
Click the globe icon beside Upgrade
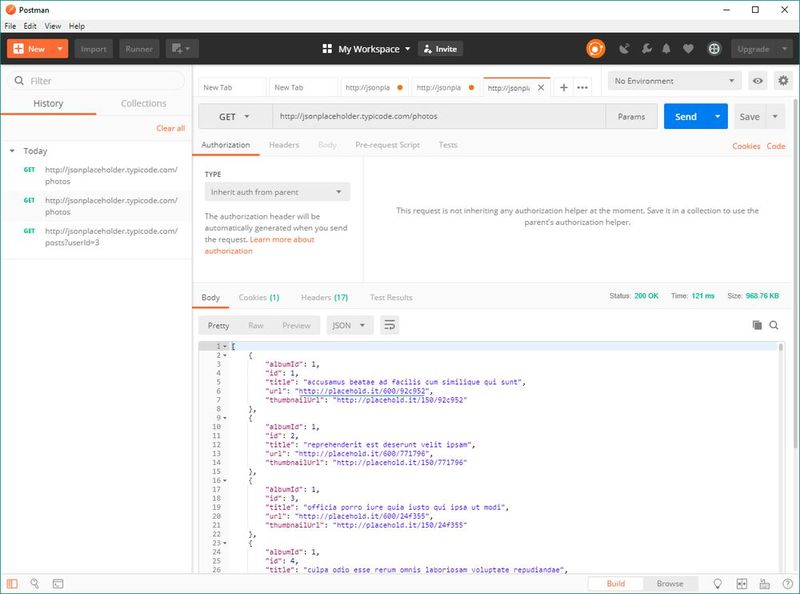point(714,49)
